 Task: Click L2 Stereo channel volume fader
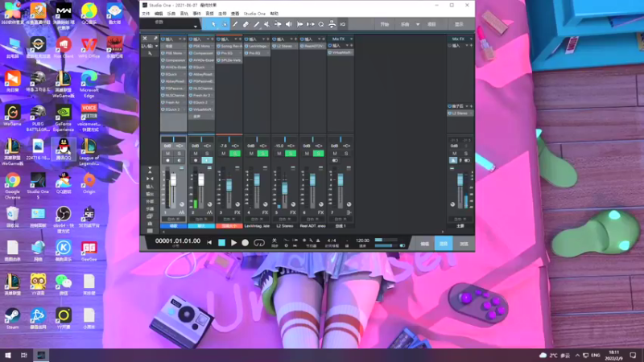pyautogui.click(x=285, y=188)
